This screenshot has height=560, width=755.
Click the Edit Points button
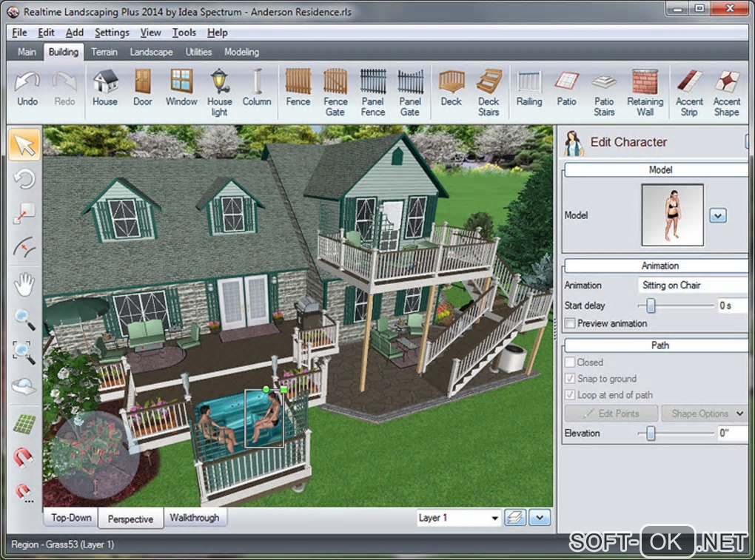click(611, 414)
